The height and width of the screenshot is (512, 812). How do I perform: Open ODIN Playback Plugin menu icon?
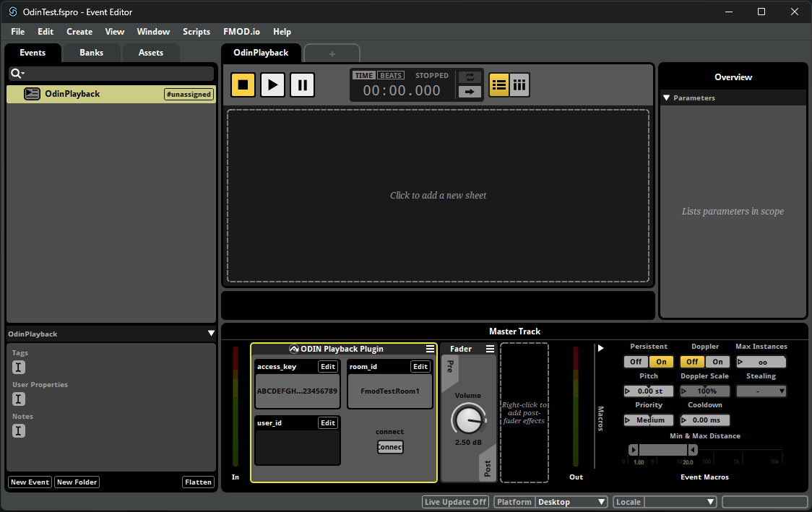(x=430, y=349)
